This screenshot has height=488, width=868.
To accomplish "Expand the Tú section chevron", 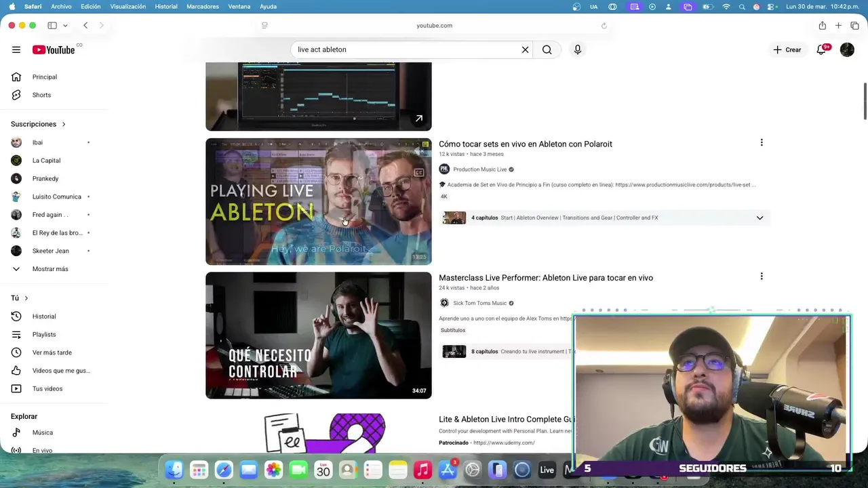I will [26, 298].
